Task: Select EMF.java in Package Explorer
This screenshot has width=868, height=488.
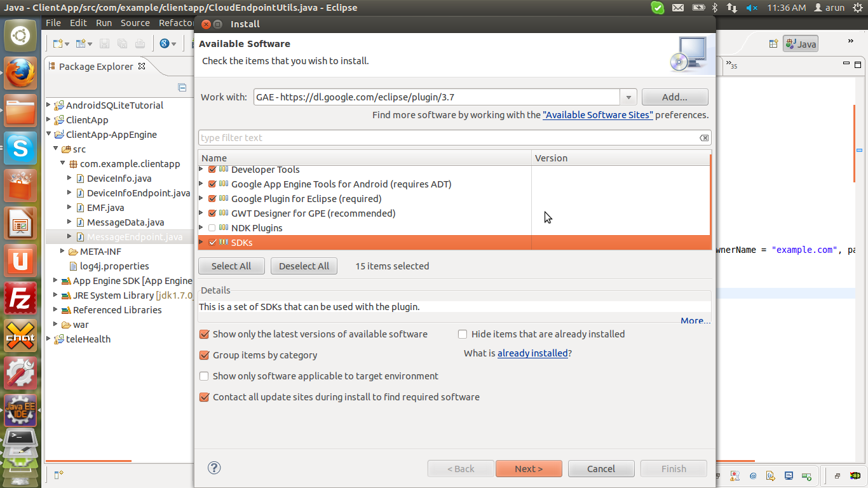Action: (x=105, y=208)
